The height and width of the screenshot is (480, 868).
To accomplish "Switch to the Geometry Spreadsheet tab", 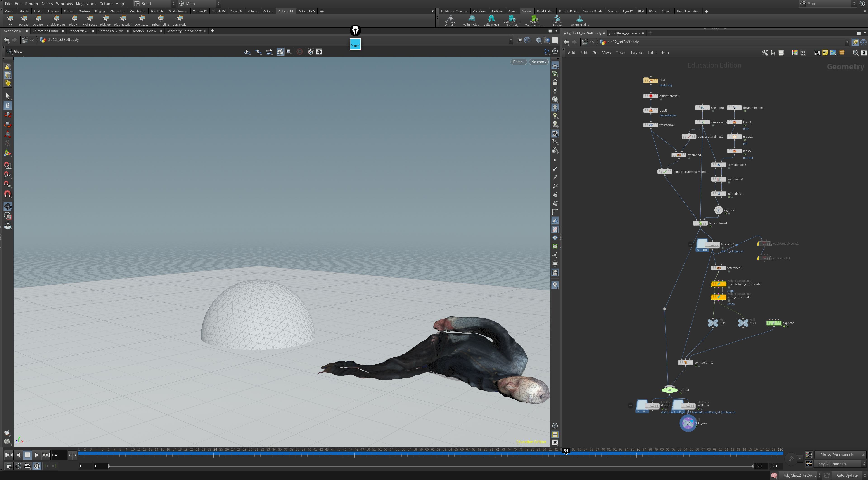I will [x=184, y=31].
